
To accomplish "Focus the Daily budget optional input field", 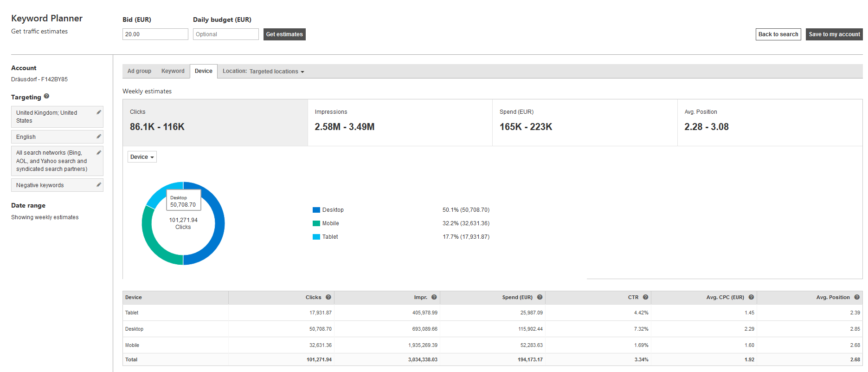I will [225, 34].
